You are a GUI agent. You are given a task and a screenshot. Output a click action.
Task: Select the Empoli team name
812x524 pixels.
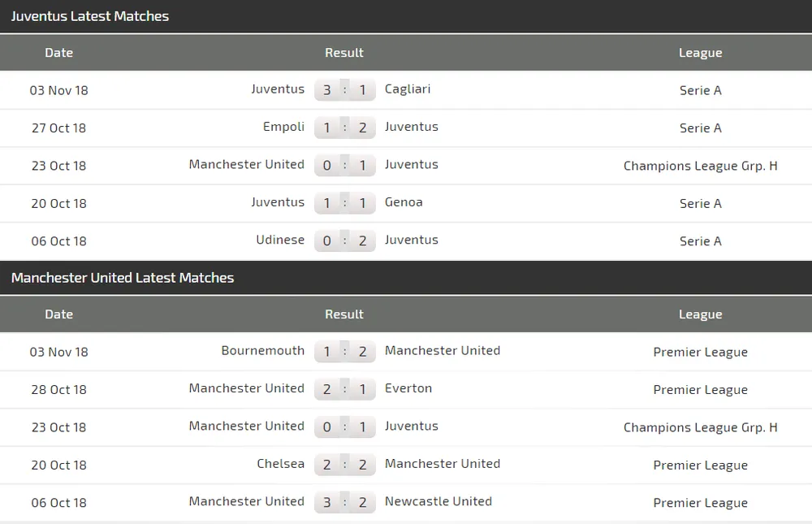click(283, 127)
